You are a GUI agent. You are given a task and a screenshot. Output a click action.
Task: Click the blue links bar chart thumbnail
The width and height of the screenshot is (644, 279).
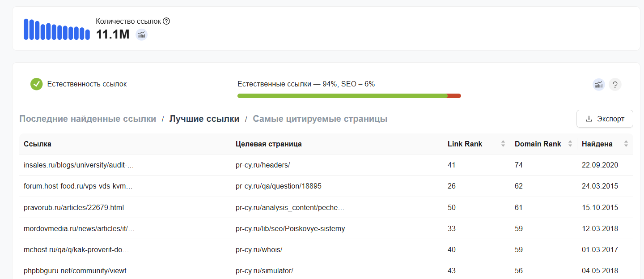[x=57, y=29]
